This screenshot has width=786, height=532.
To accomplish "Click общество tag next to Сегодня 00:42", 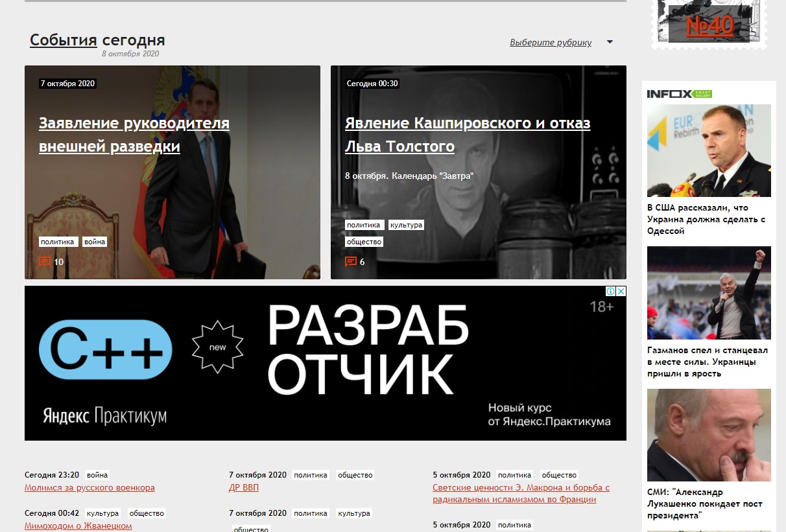I will 147,513.
